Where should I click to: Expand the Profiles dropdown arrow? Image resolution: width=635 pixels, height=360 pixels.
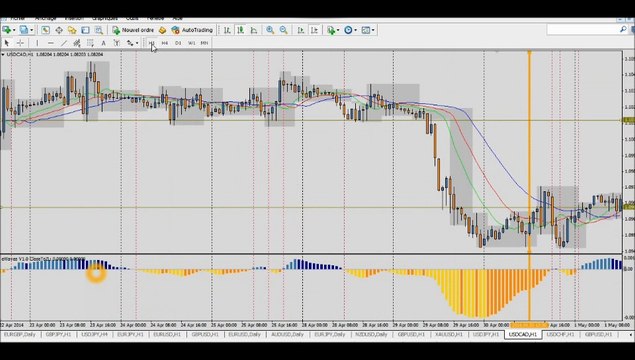[32, 30]
